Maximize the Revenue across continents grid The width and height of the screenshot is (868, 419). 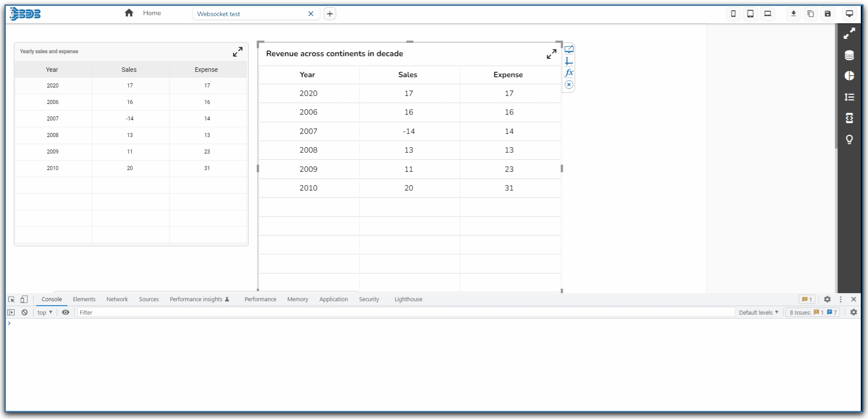pos(551,54)
